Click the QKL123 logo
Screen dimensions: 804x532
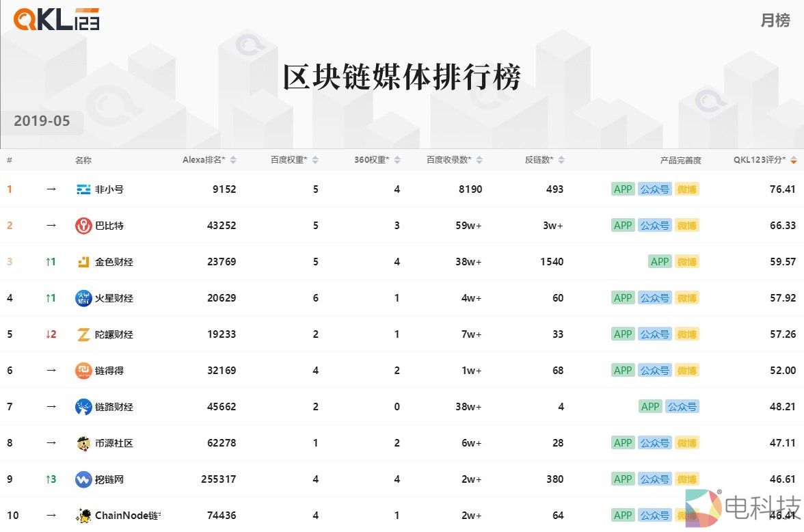pos(57,19)
